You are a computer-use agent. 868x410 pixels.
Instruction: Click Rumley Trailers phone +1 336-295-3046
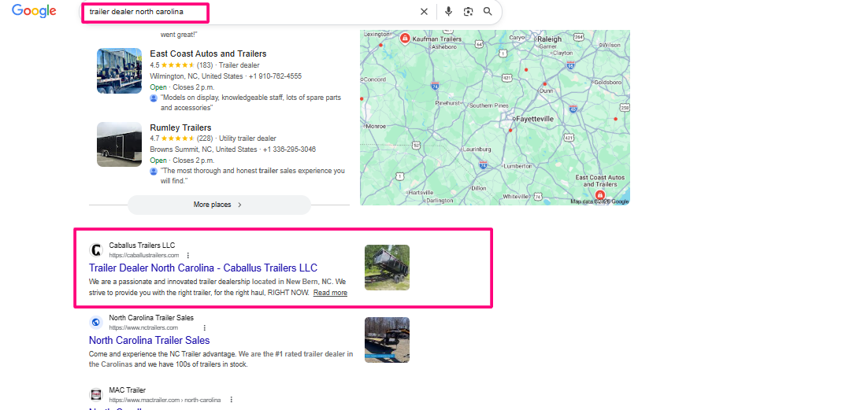point(290,150)
